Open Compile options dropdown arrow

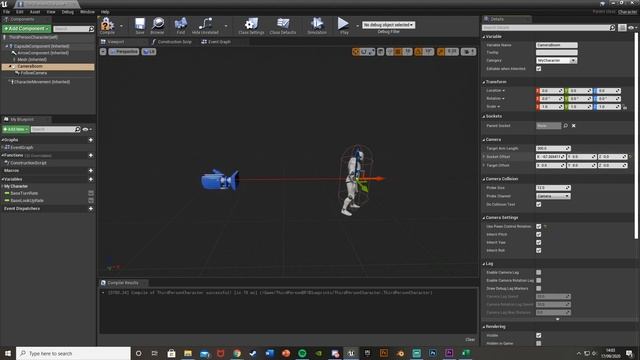click(x=121, y=26)
